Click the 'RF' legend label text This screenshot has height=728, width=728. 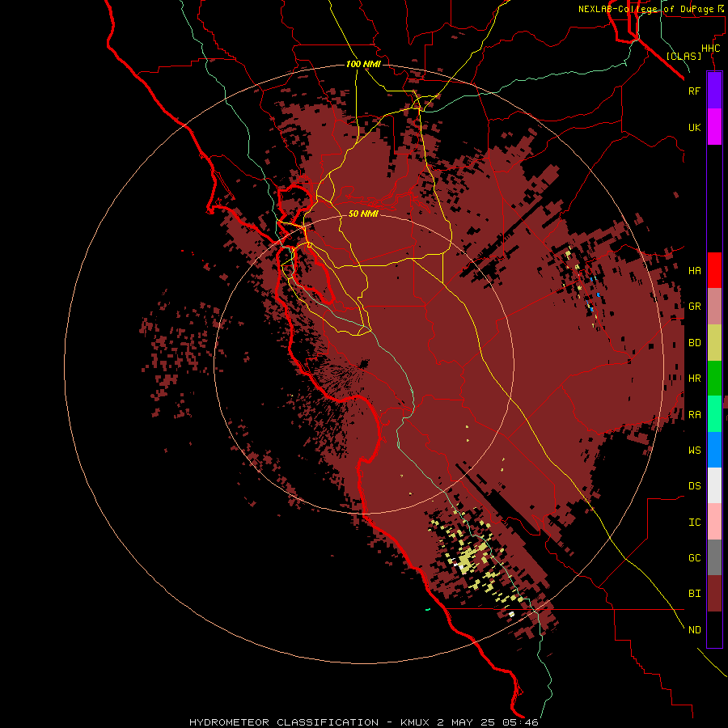tap(694, 91)
